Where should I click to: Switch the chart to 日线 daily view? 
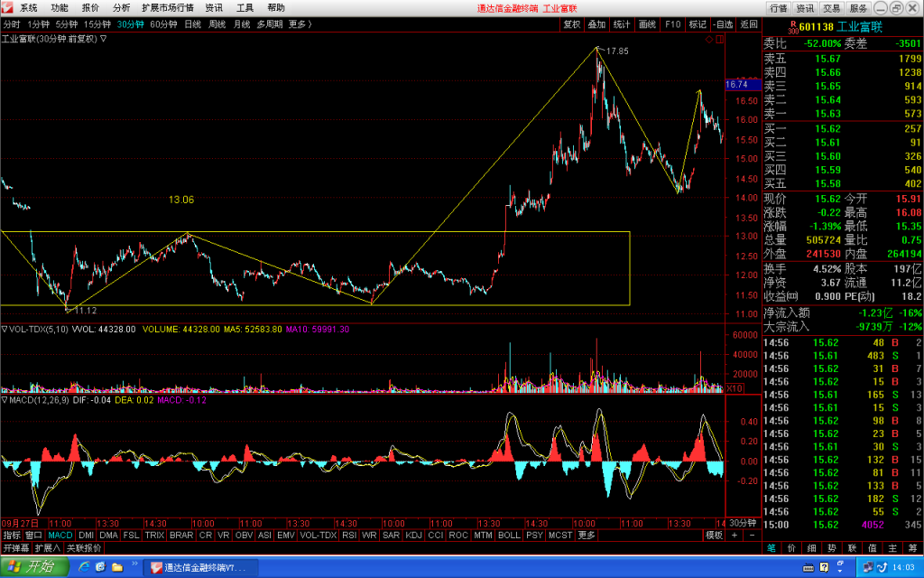click(x=193, y=24)
